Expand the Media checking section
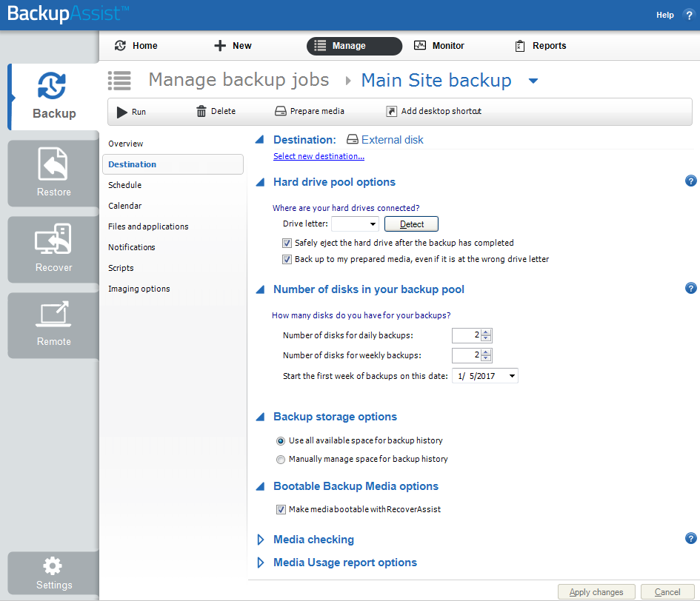This screenshot has height=601, width=700. 260,540
